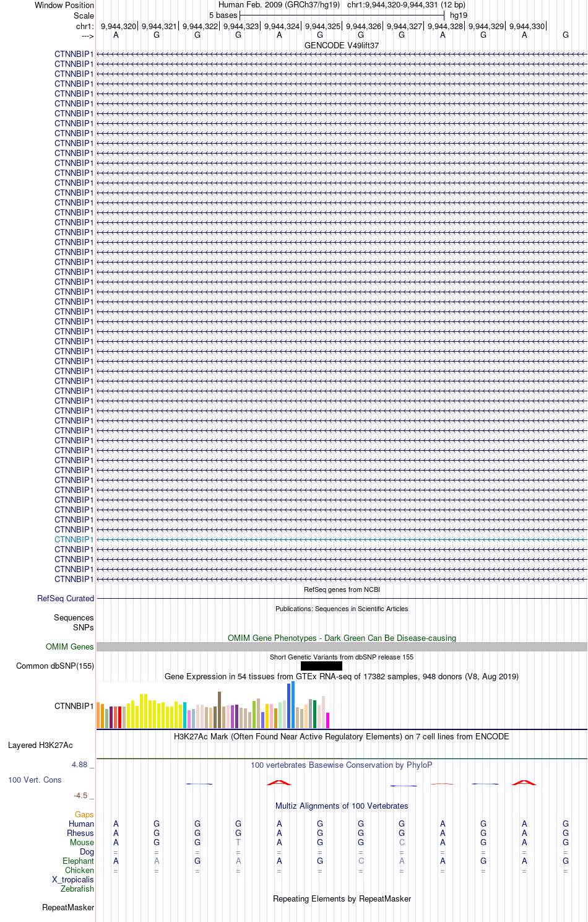Click the Rhesus species label

point(80,833)
